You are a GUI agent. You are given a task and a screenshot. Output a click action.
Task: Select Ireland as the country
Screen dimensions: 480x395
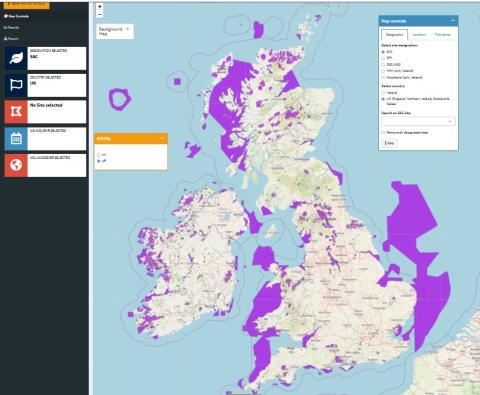(x=383, y=93)
